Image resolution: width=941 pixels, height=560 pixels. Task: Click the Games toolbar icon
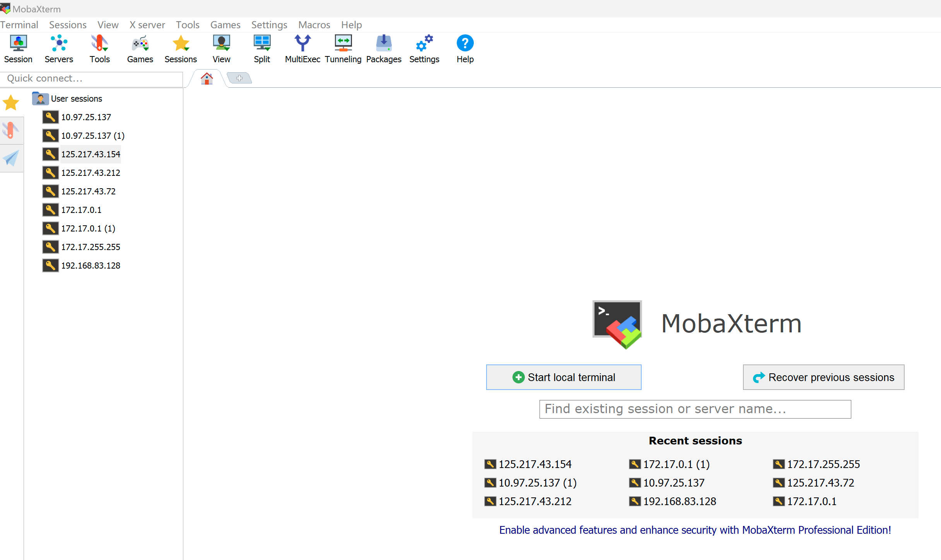pos(140,49)
